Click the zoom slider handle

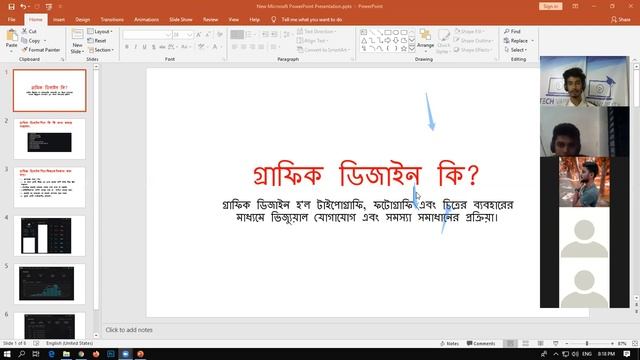click(587, 344)
